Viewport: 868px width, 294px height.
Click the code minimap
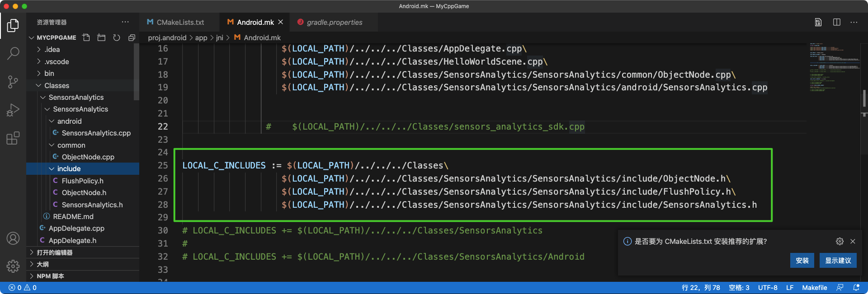(x=834, y=68)
